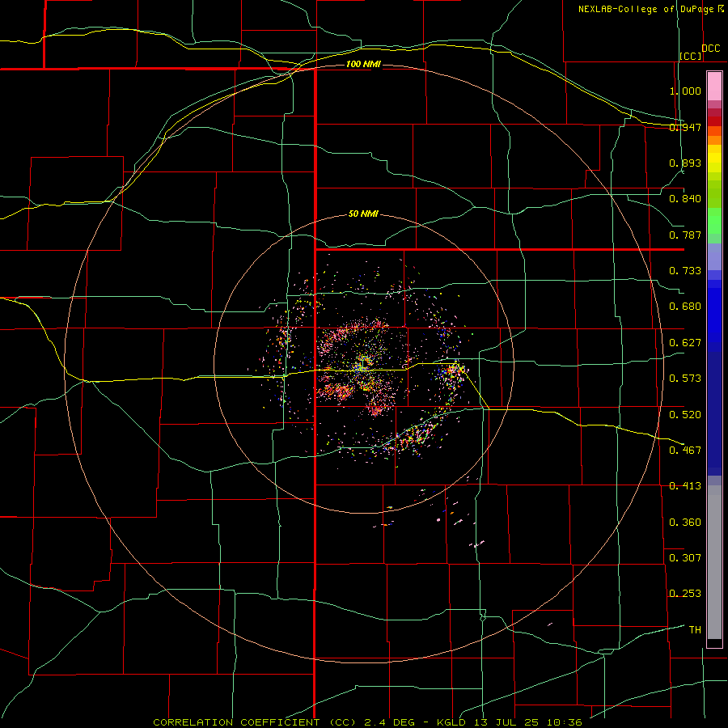Image resolution: width=728 pixels, height=728 pixels.
Task: Click the 0.573 scale value
Action: [685, 379]
